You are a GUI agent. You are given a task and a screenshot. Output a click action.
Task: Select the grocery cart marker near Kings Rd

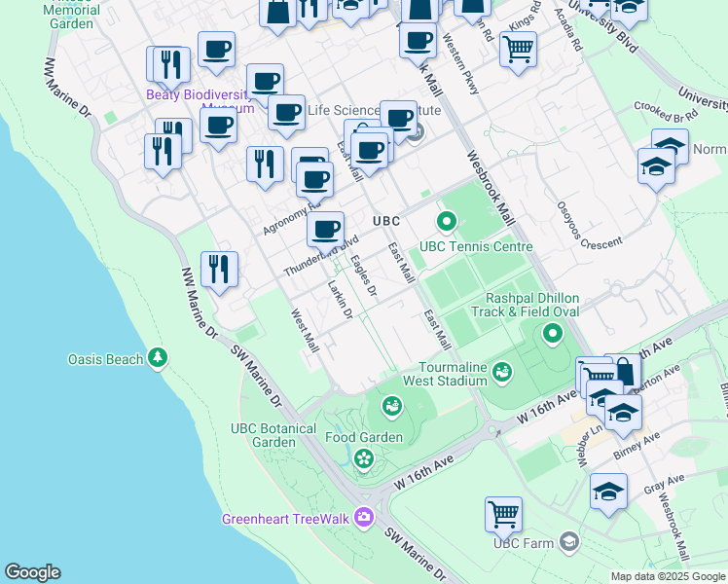pos(519,51)
